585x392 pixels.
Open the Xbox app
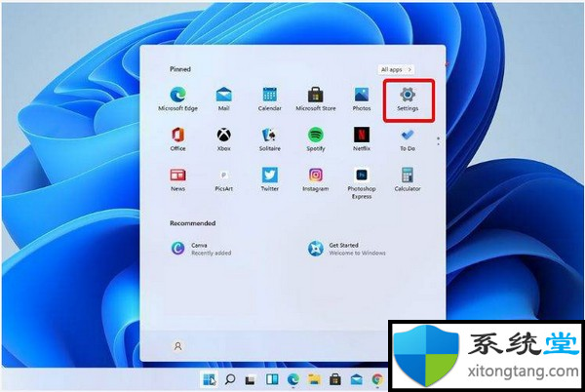click(x=224, y=139)
